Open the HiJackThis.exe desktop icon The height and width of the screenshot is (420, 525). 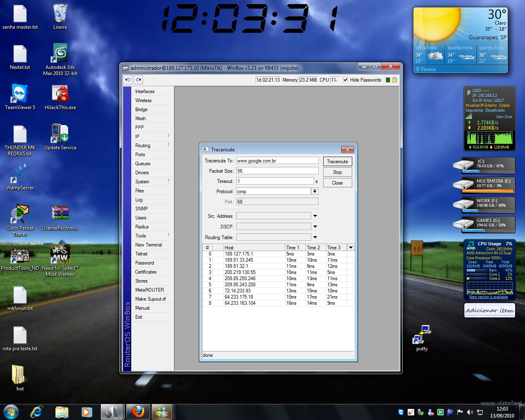click(x=60, y=97)
